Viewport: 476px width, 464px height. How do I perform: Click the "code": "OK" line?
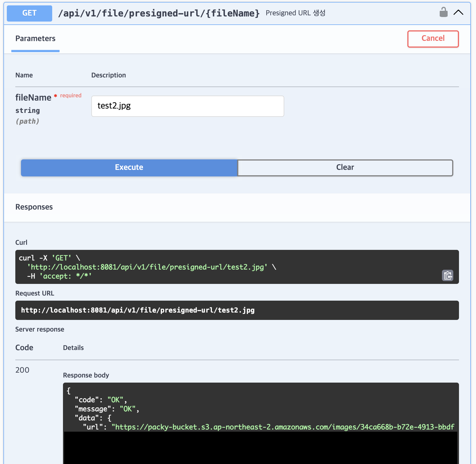pyautogui.click(x=101, y=400)
